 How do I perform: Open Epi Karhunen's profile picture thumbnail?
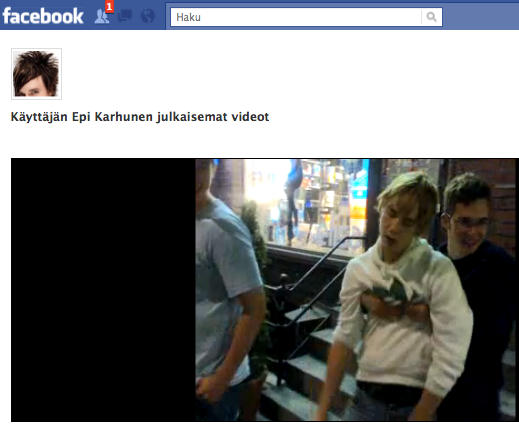(36, 74)
